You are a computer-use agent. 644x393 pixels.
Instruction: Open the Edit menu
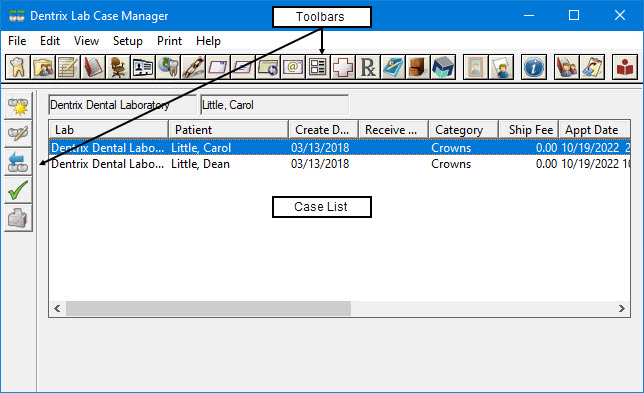pos(50,41)
